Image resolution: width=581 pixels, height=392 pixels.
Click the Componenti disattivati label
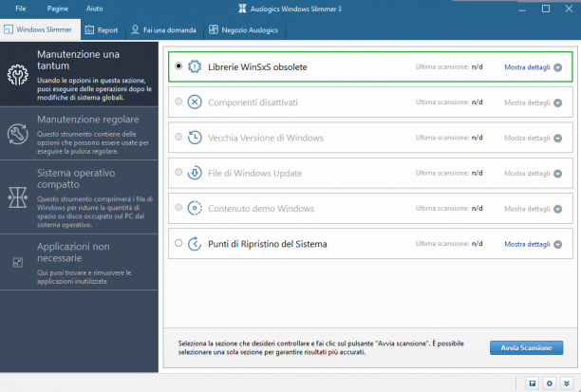tap(253, 103)
